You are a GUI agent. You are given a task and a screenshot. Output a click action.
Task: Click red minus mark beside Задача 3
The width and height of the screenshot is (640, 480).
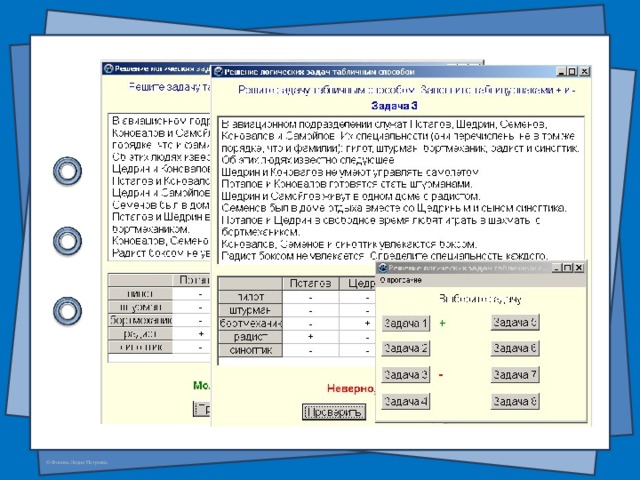(x=441, y=375)
